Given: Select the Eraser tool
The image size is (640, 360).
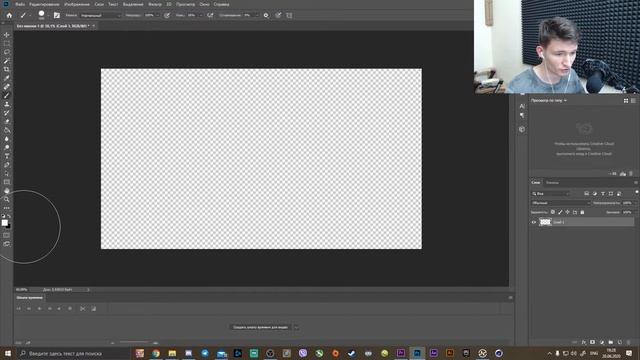Looking at the screenshot, I should (x=7, y=121).
